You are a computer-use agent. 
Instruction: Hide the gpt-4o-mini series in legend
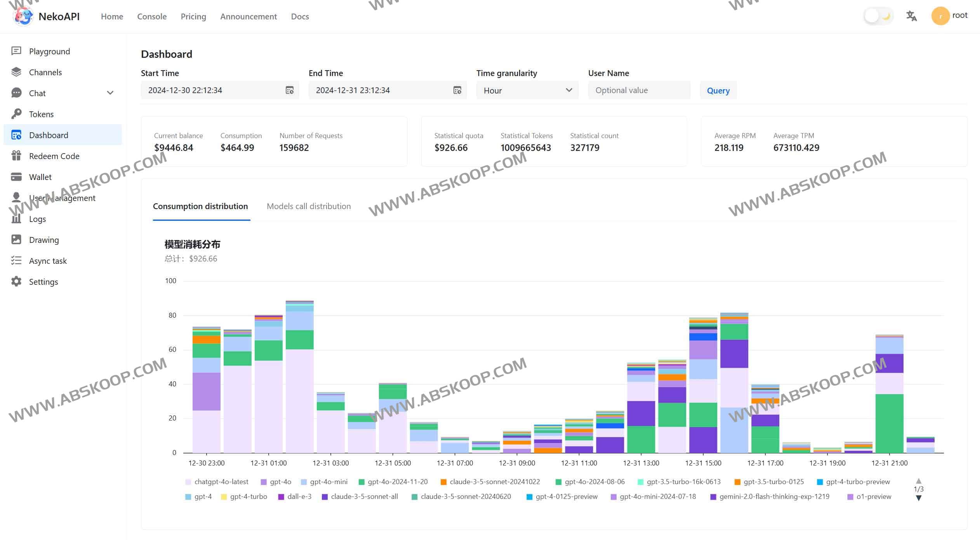(x=324, y=482)
